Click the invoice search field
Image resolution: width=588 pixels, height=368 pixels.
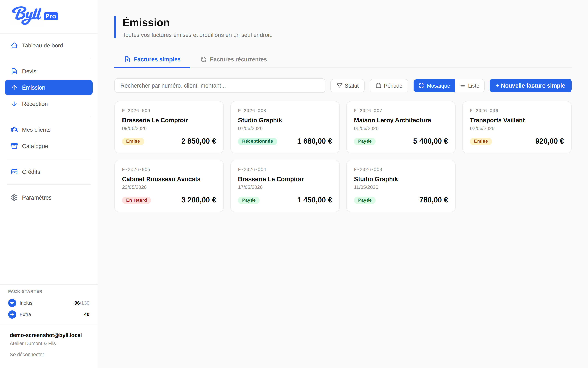coord(220,86)
